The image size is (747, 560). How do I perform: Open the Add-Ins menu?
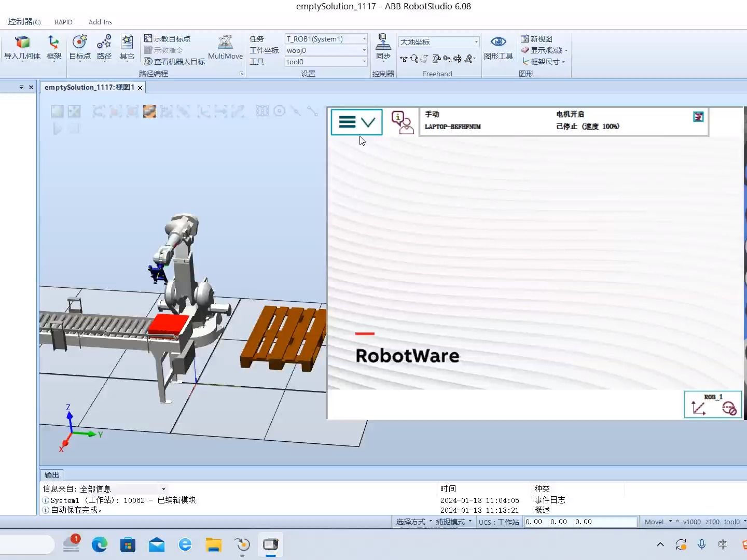point(100,22)
